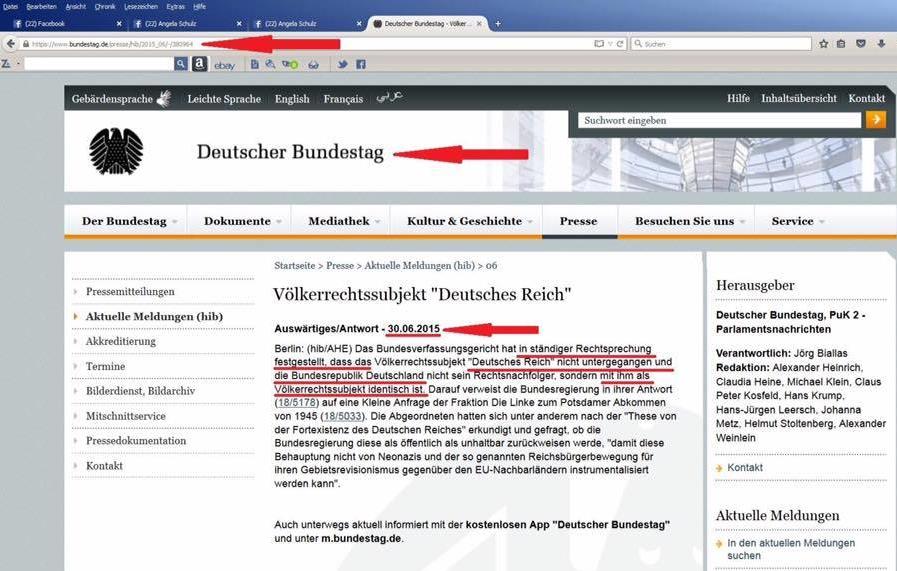
Task: Click the browser Suchen search box
Action: coord(721,43)
